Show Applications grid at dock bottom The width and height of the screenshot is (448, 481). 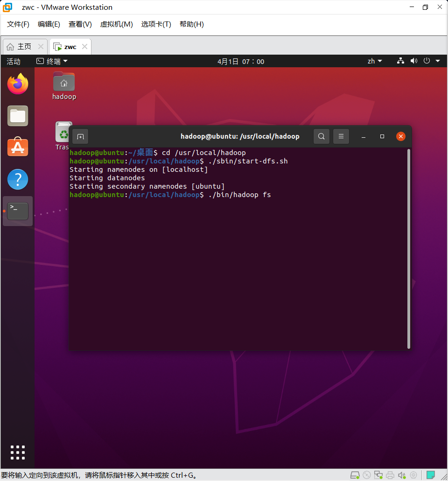coord(18,453)
